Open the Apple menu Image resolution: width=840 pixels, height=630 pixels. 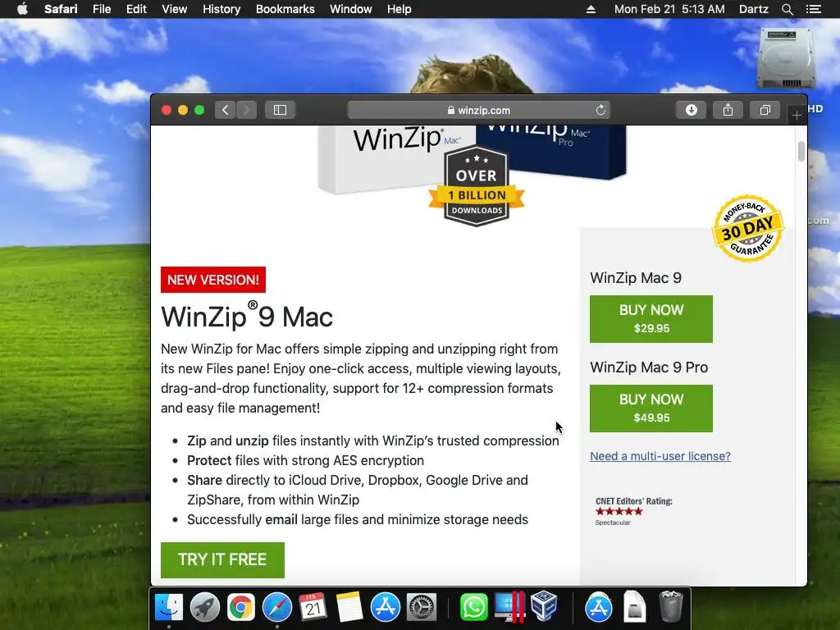point(22,9)
